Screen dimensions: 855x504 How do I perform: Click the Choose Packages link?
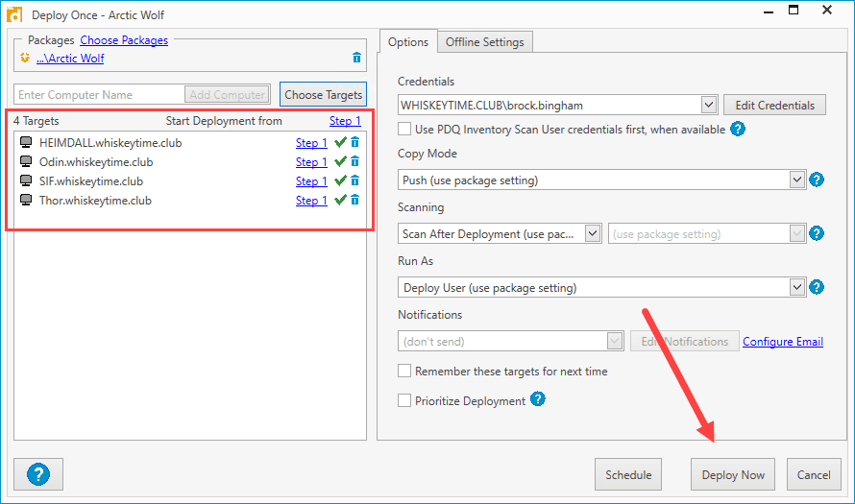point(124,40)
